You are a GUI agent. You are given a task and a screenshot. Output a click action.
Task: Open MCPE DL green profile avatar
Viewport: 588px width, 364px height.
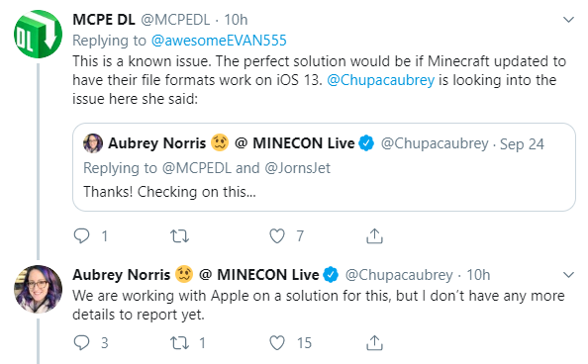[38, 35]
